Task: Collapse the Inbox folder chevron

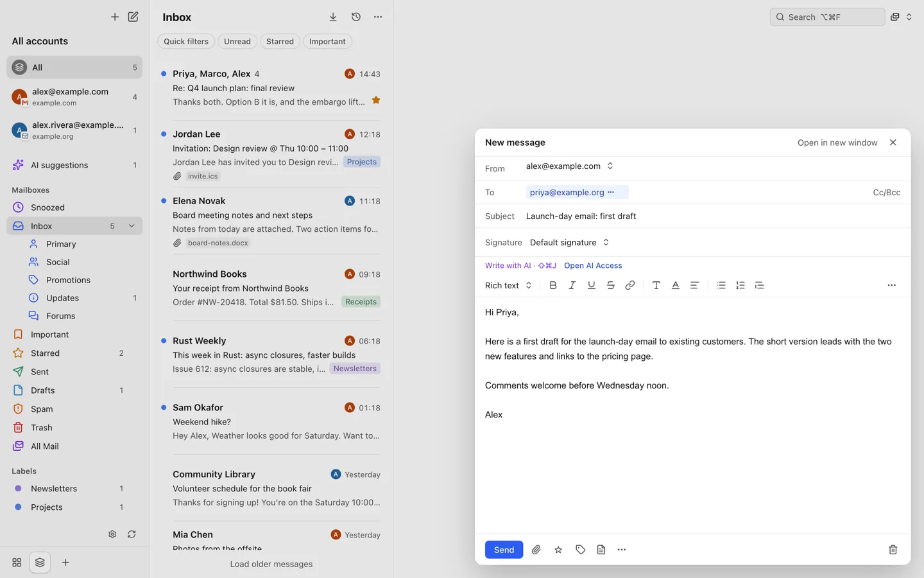Action: coord(132,226)
